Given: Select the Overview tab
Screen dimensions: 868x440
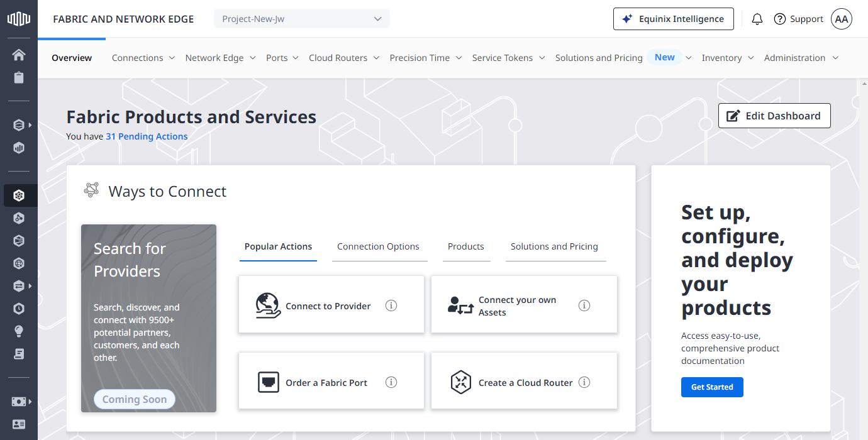Looking at the screenshot, I should point(72,58).
